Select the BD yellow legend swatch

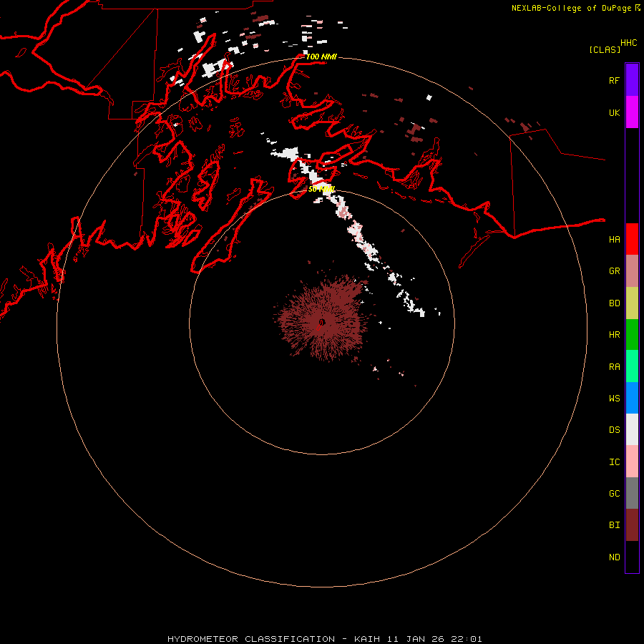click(x=632, y=303)
